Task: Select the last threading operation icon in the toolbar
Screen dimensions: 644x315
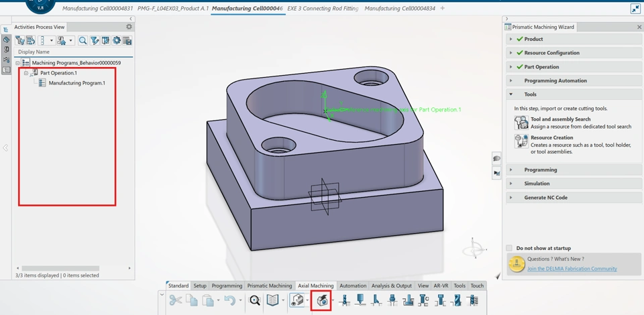Action: 473,301
